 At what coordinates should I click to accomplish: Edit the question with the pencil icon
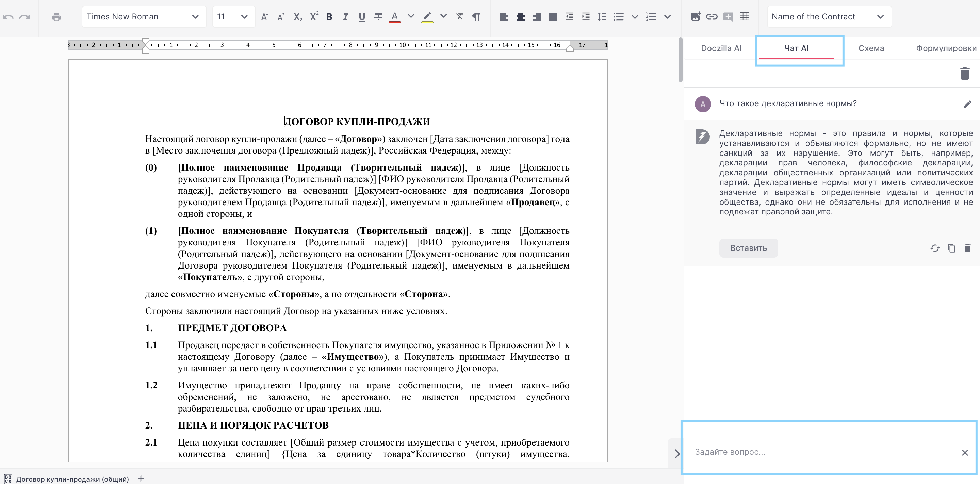[967, 104]
